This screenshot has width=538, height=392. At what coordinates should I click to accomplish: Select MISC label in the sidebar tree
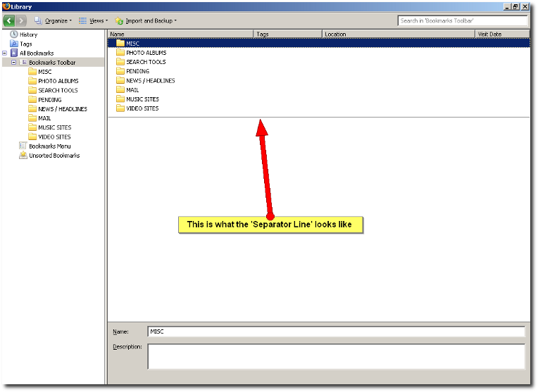(x=45, y=72)
